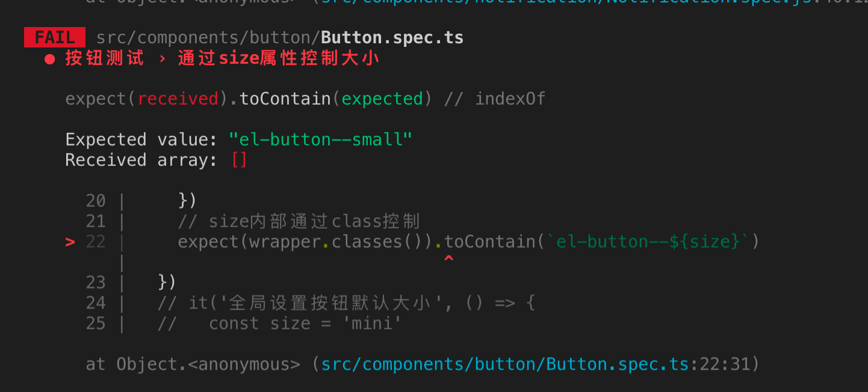Click the "el-button--small" expected value
Viewport: 868px width, 392px height.
click(x=321, y=139)
